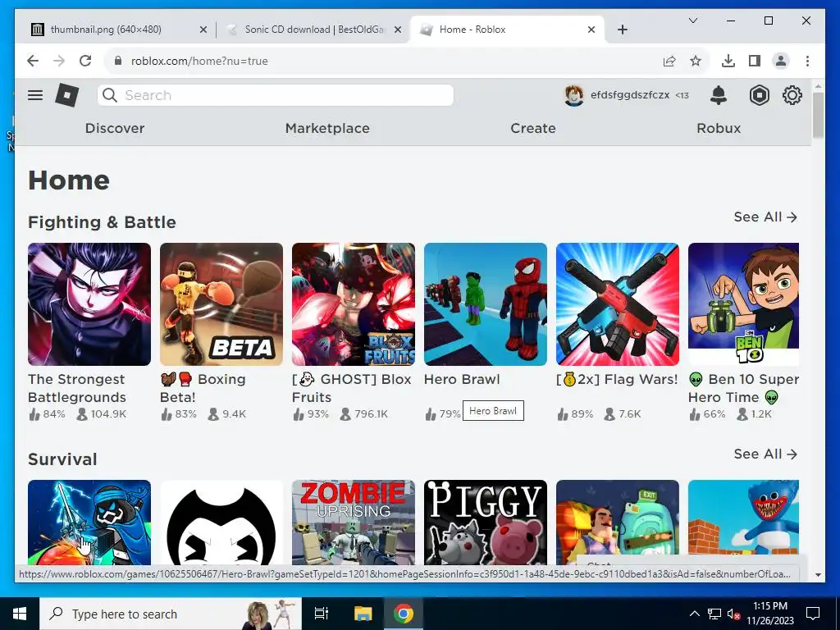Viewport: 840px width, 630px height.
Task: Click See All for Survival
Action: tap(765, 454)
